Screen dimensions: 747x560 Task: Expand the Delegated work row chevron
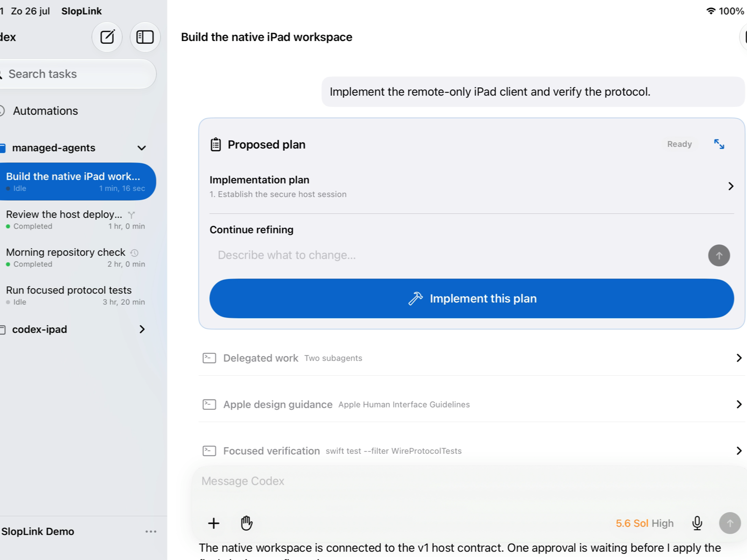[739, 358]
